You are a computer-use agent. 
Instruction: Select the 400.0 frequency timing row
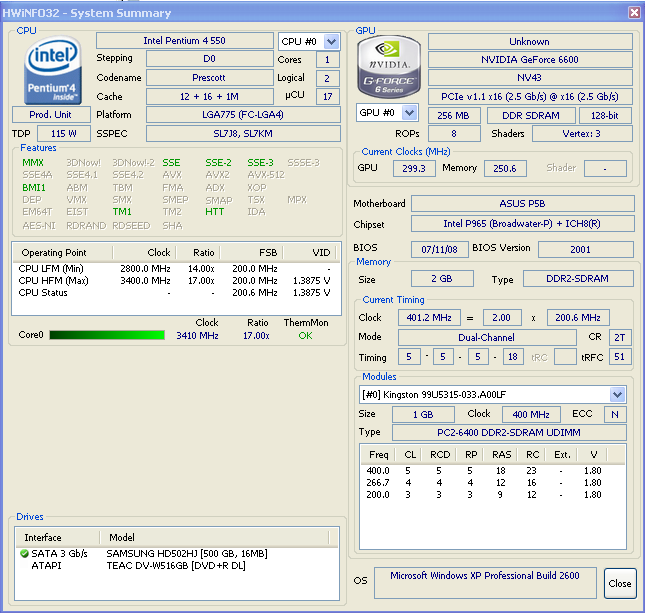click(x=492, y=471)
